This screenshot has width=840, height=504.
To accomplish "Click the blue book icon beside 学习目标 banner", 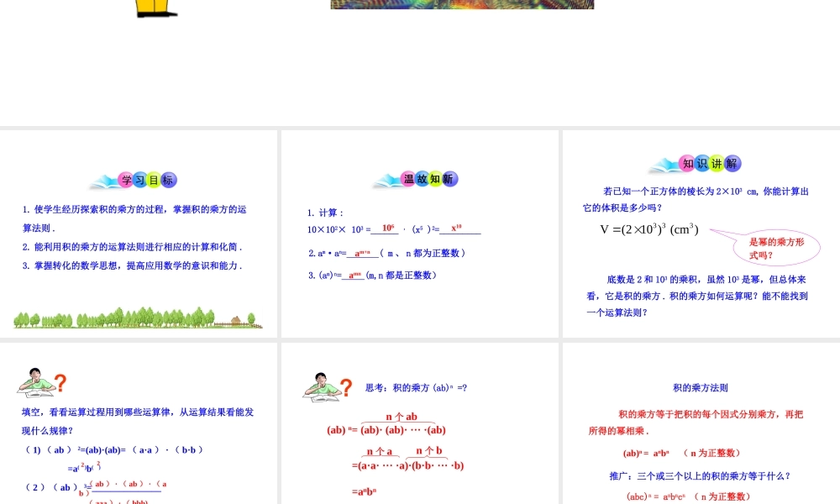I will click(x=102, y=179).
